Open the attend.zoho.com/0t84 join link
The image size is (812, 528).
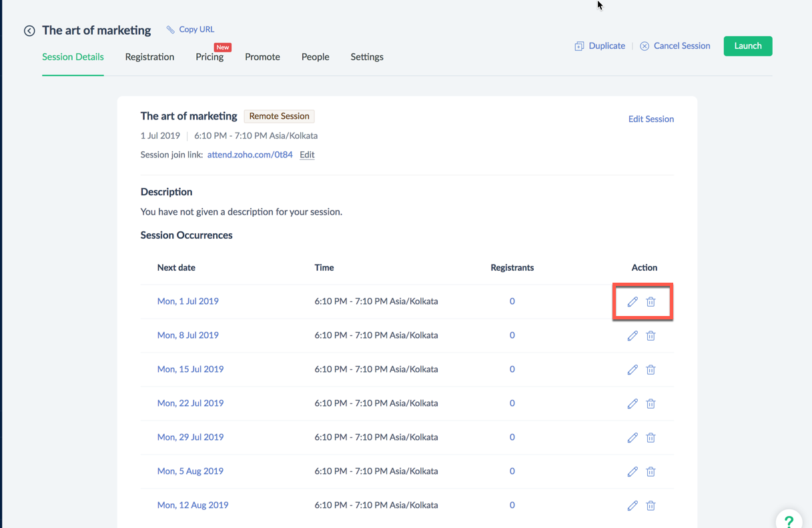tap(250, 155)
